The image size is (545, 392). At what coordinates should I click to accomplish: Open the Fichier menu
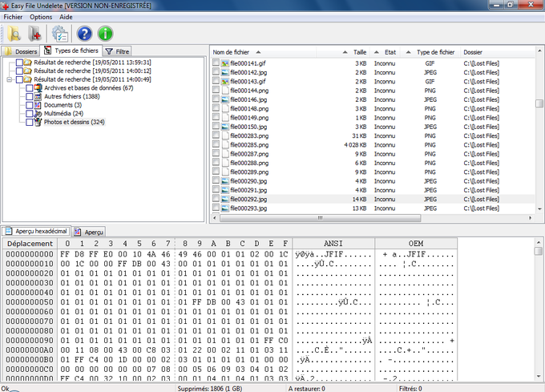pyautogui.click(x=13, y=17)
